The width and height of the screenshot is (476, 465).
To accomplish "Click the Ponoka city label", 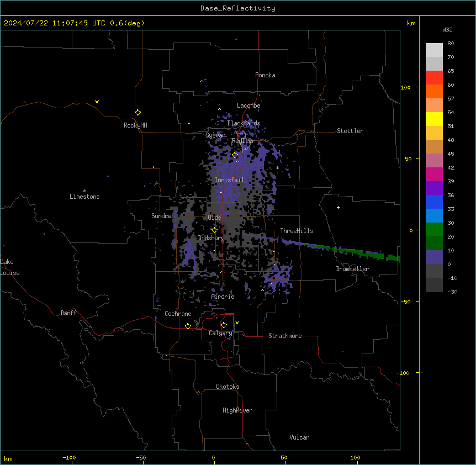I will coord(265,75).
